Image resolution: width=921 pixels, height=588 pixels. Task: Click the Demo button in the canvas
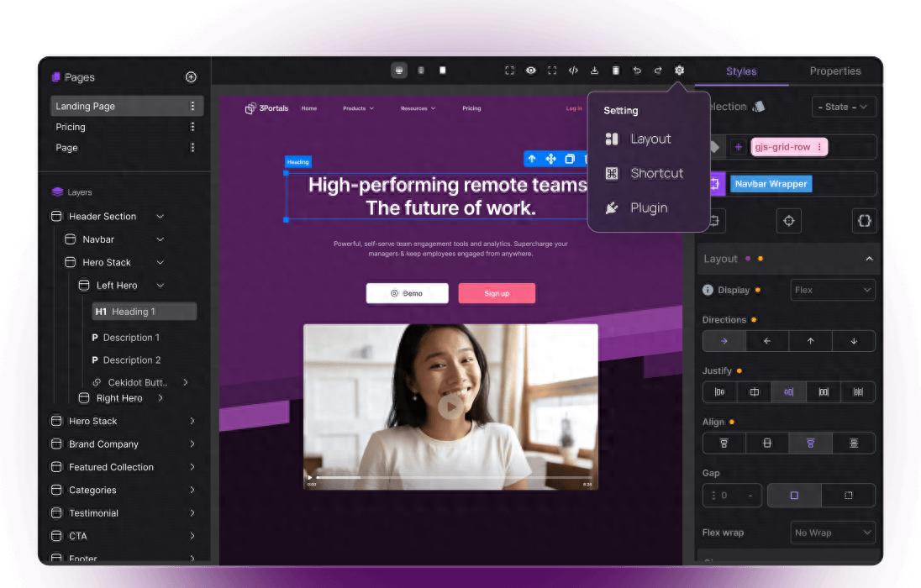pos(407,293)
